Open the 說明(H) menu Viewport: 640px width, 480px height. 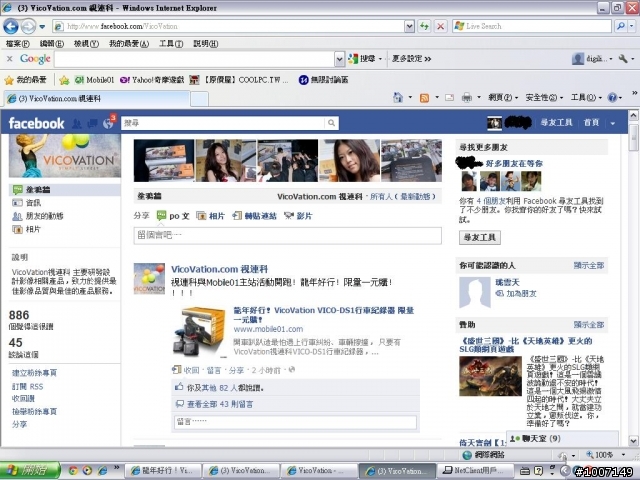click(x=205, y=43)
